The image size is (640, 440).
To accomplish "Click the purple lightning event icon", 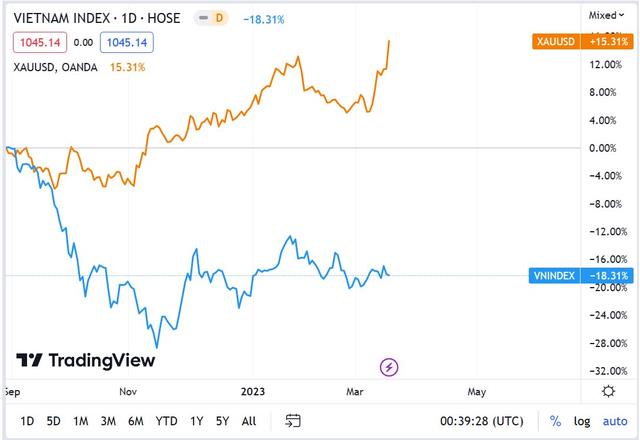I will point(390,367).
